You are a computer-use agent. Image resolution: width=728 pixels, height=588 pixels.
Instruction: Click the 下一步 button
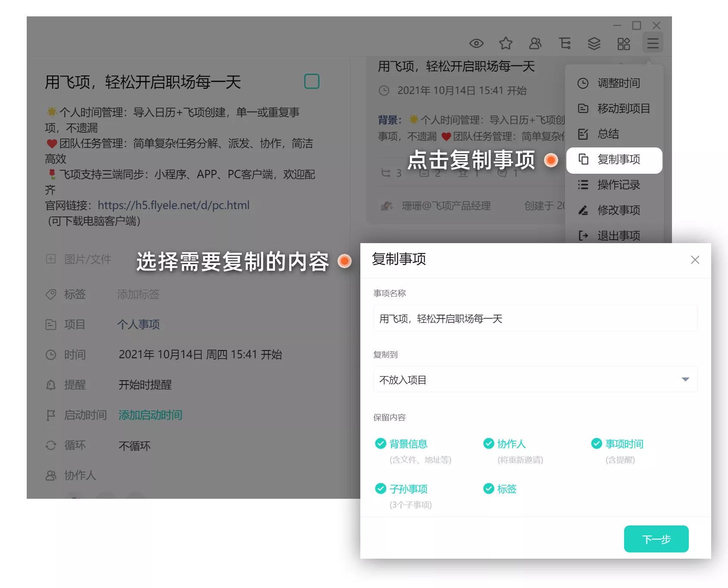(x=656, y=539)
